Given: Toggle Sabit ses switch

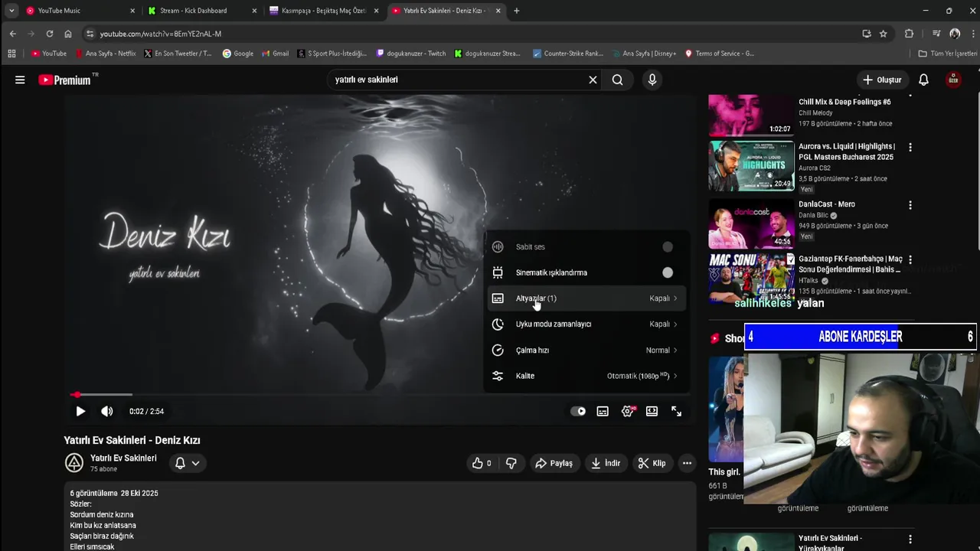Looking at the screenshot, I should click(668, 246).
